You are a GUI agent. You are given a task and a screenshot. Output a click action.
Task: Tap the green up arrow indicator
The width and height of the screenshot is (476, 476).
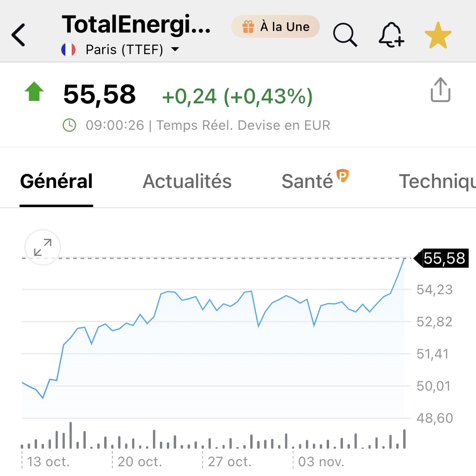[34, 92]
